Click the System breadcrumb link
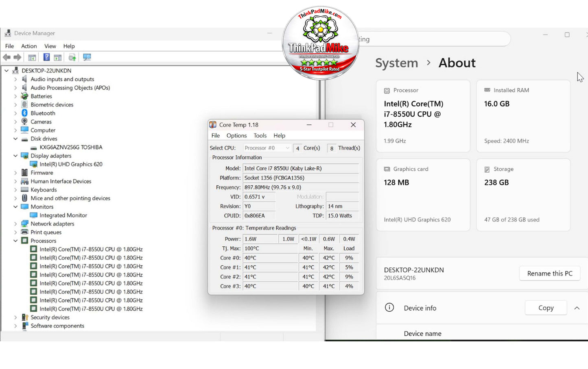Screen dimensions: 588x369 396,63
